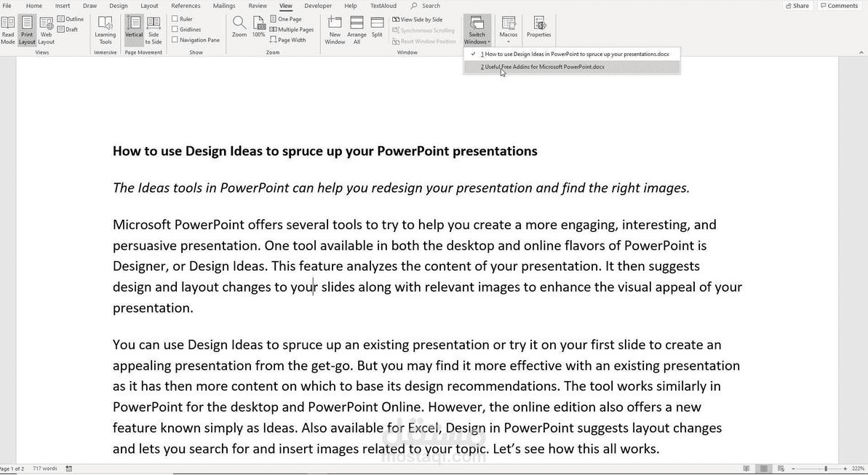This screenshot has height=475, width=868.
Task: Open the Design tab
Action: pyautogui.click(x=118, y=6)
